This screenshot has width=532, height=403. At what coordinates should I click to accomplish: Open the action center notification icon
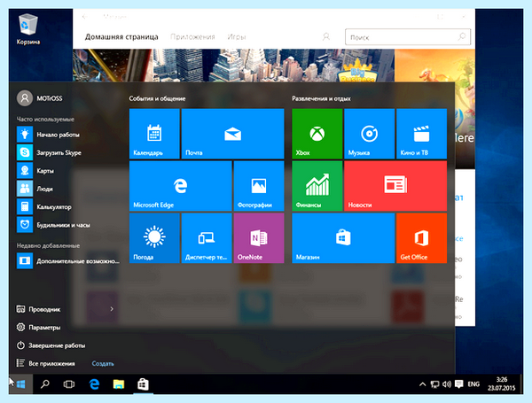click(x=458, y=384)
